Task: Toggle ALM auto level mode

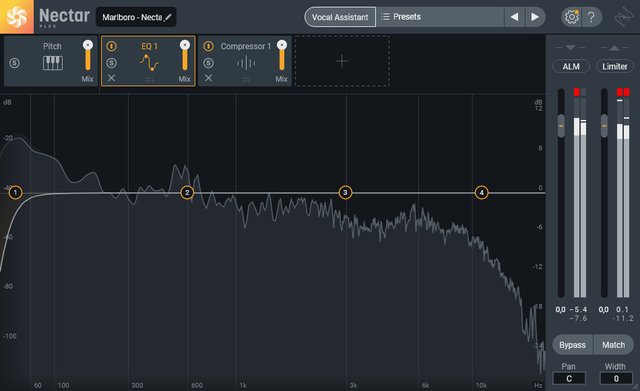Action: pyautogui.click(x=571, y=66)
